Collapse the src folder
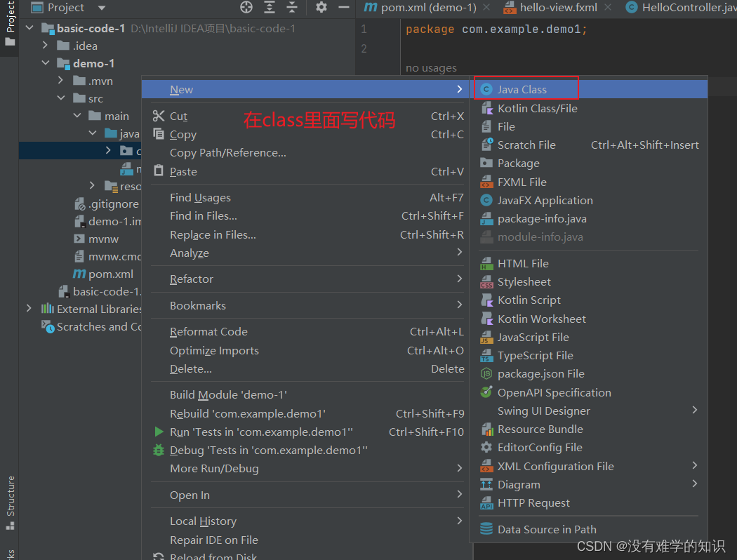 pos(61,98)
